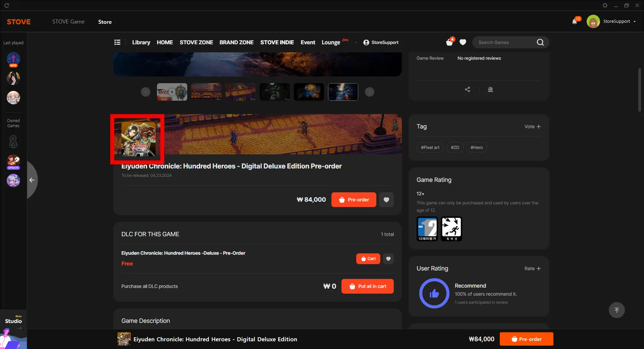This screenshot has height=349, width=644.
Task: Open the STOVE INDIE menu item
Action: tap(277, 42)
